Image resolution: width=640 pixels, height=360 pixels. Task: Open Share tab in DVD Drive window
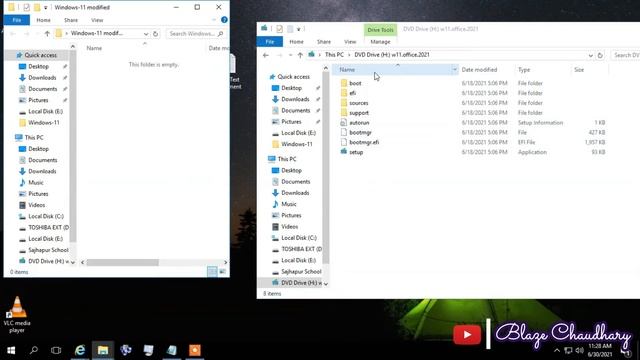[324, 42]
